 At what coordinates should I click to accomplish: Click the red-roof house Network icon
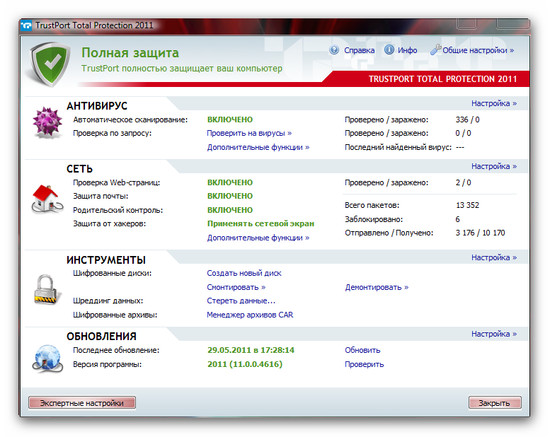coord(47,199)
